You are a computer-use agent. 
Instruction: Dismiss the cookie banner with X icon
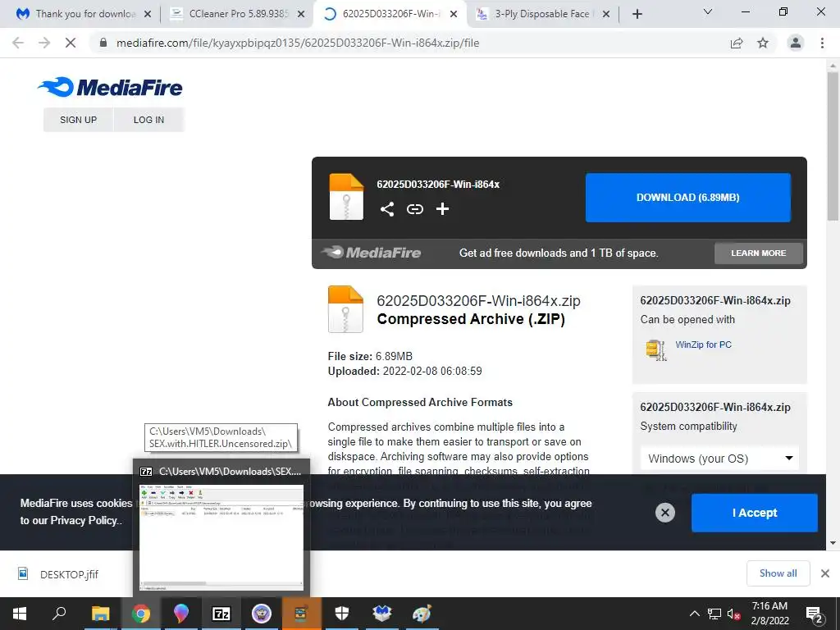pyautogui.click(x=664, y=513)
